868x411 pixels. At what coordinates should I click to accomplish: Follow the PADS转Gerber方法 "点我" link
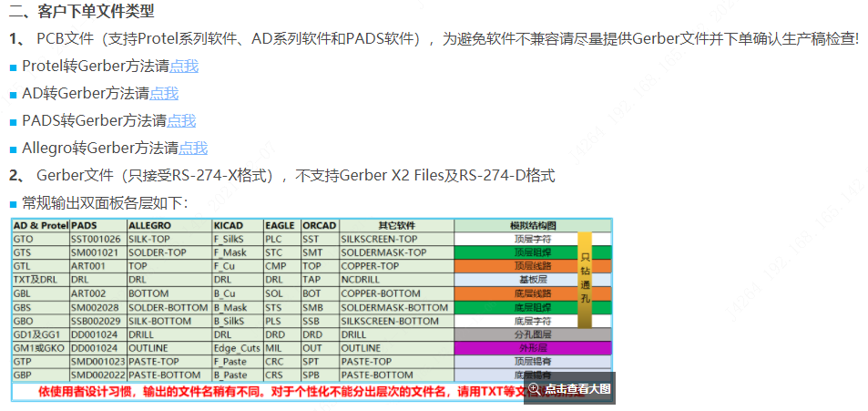point(181,120)
